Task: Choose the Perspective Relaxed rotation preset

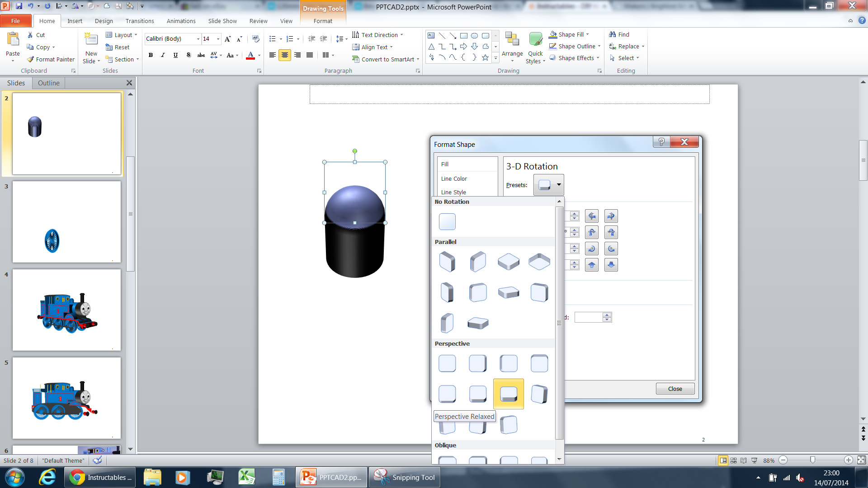Action: (508, 394)
